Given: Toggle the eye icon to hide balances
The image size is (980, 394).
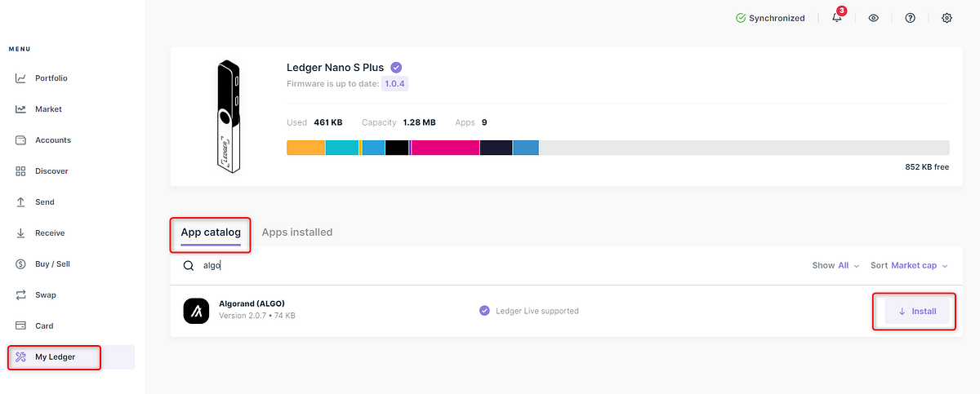Looking at the screenshot, I should [x=874, y=18].
